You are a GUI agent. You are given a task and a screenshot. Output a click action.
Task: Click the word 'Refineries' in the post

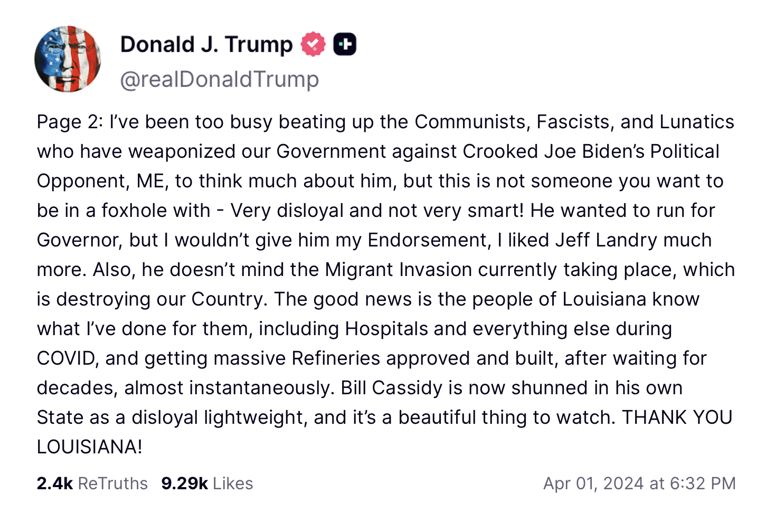pos(336,358)
